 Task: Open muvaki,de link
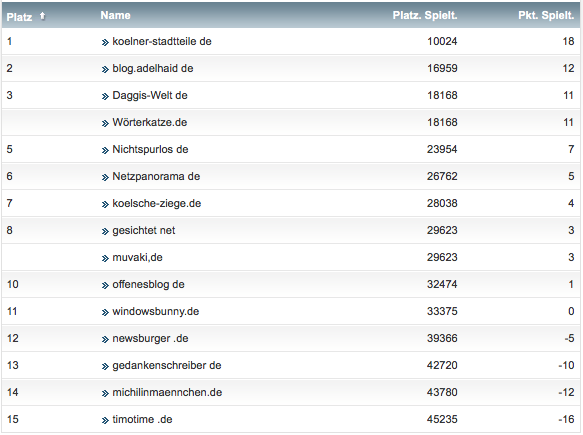tap(137, 257)
